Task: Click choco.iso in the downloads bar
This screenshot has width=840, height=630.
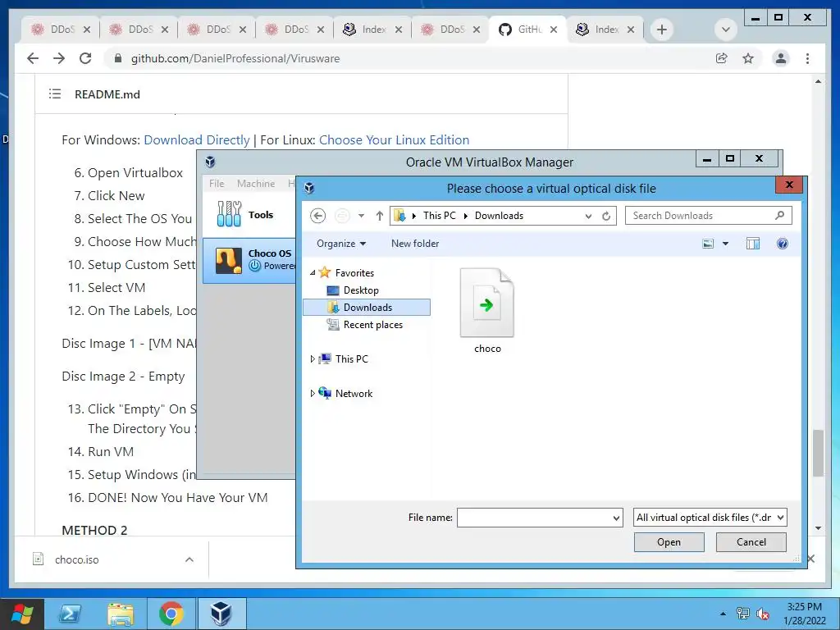Action: pos(76,559)
